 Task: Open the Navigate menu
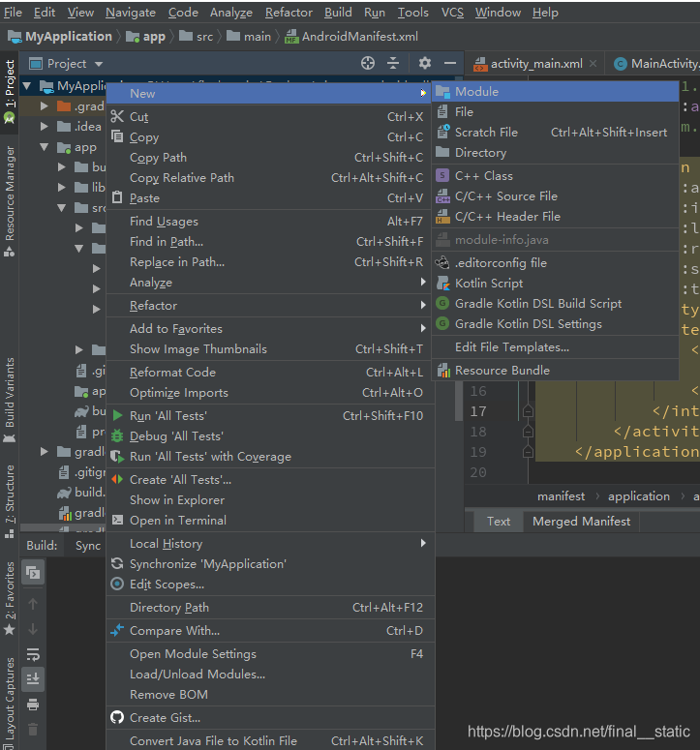(x=131, y=13)
